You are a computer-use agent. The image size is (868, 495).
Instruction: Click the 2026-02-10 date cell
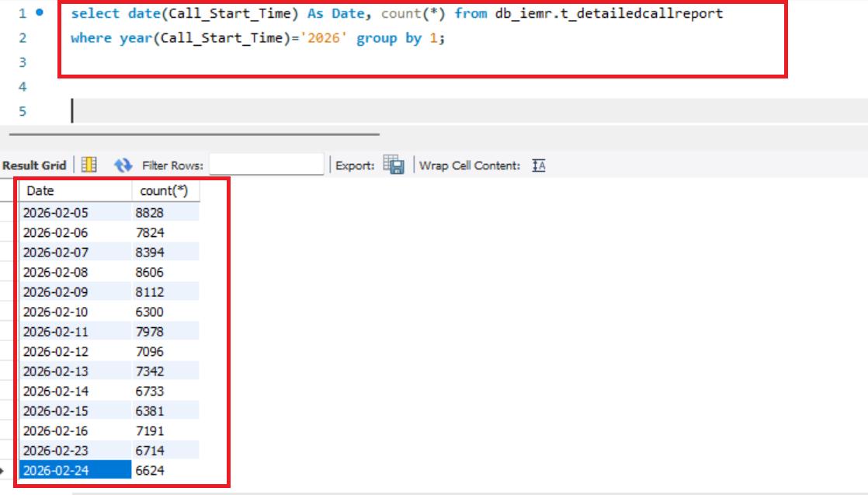pyautogui.click(x=75, y=312)
